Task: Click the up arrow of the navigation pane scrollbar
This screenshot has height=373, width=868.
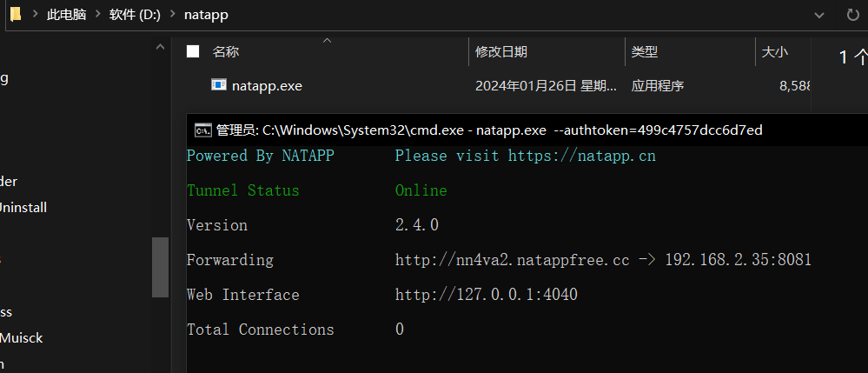Action: (x=160, y=47)
